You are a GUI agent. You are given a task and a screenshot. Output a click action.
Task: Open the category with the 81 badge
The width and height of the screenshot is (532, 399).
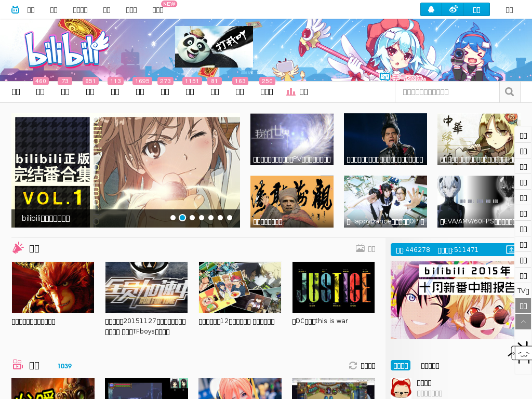[215, 91]
